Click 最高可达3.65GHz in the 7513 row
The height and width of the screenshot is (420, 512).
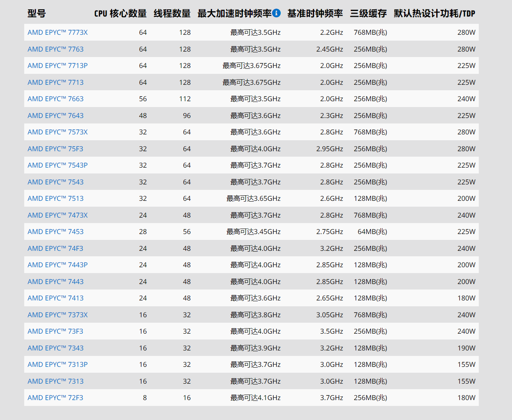pyautogui.click(x=253, y=198)
